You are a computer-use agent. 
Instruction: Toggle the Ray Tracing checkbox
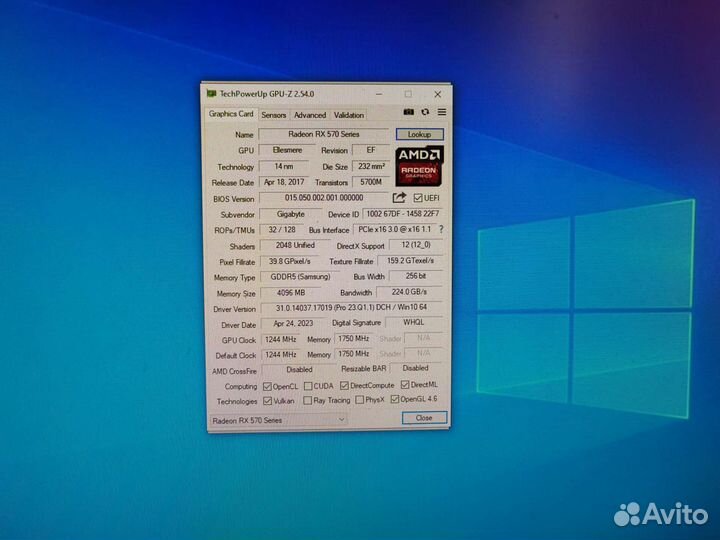pos(308,400)
